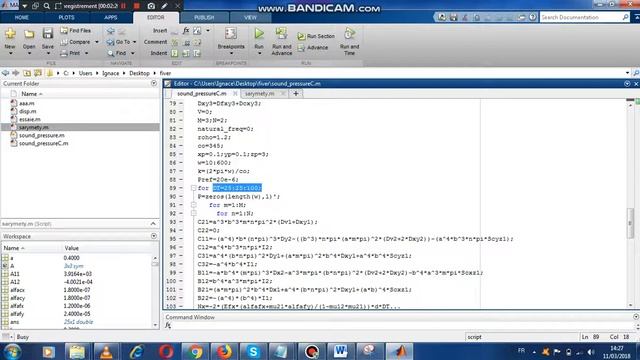Navigate back with the blue arrow

(111, 31)
